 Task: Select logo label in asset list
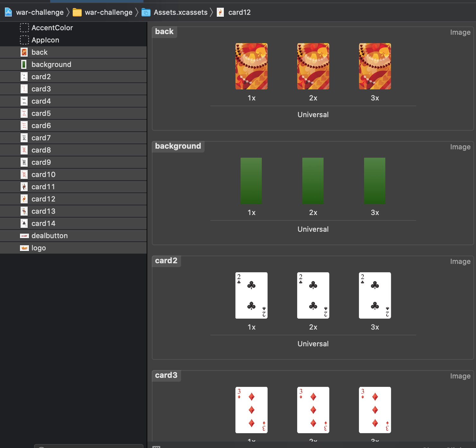tap(39, 248)
